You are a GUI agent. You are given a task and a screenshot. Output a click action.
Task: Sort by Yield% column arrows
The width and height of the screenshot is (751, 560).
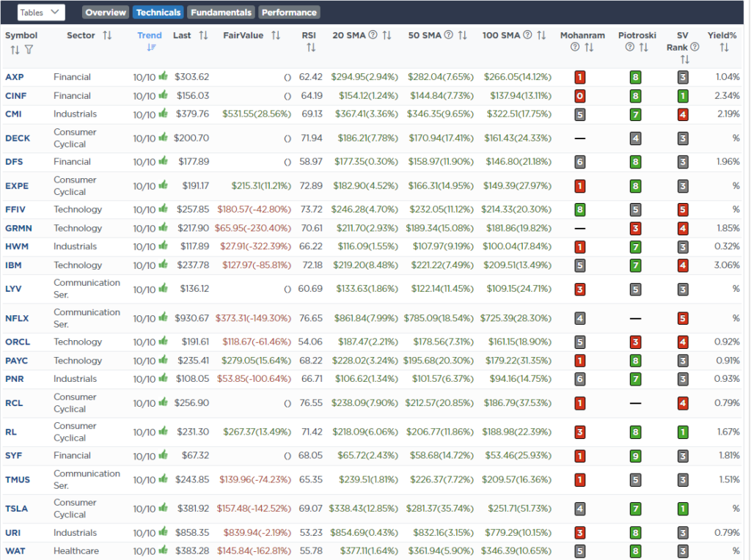click(x=724, y=48)
